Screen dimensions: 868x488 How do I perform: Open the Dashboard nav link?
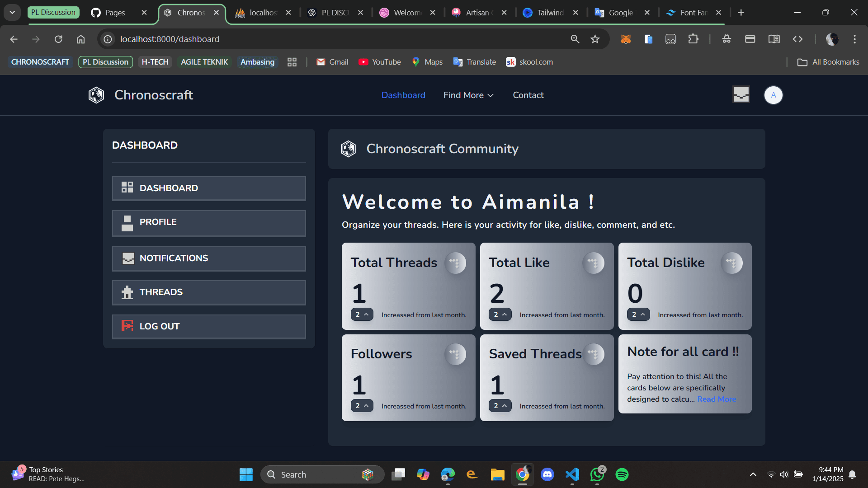click(x=403, y=95)
